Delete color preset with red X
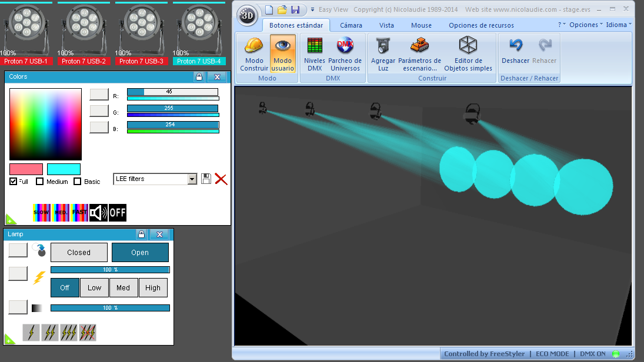This screenshot has height=362, width=644. tap(221, 179)
